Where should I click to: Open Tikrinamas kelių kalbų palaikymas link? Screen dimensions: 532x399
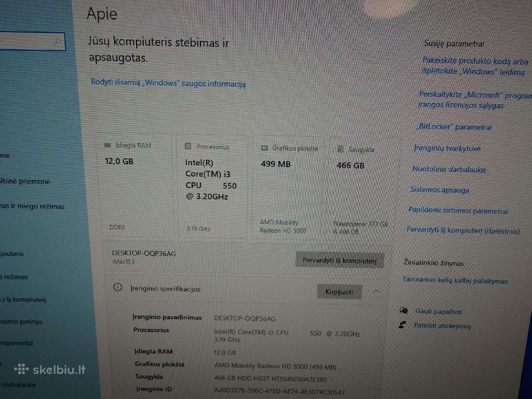[x=455, y=281]
